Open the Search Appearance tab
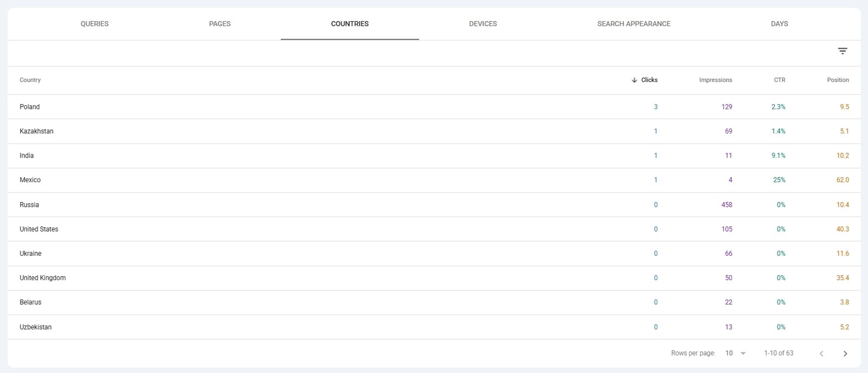The height and width of the screenshot is (373, 868). [634, 24]
